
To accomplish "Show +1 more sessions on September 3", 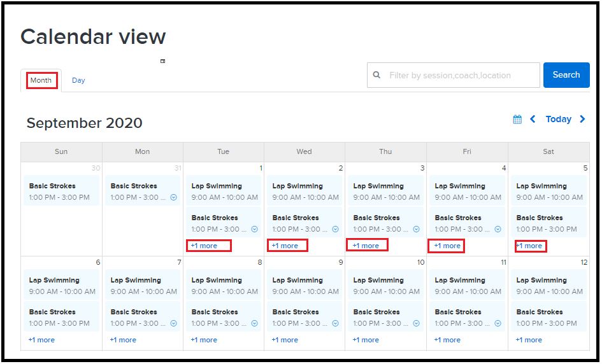I will pyautogui.click(x=366, y=246).
